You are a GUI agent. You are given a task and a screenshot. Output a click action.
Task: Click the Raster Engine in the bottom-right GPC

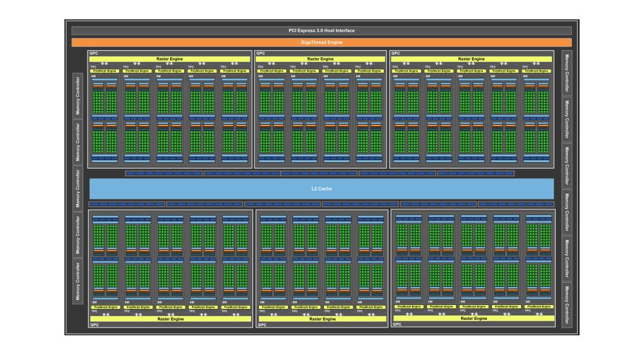[x=473, y=318]
